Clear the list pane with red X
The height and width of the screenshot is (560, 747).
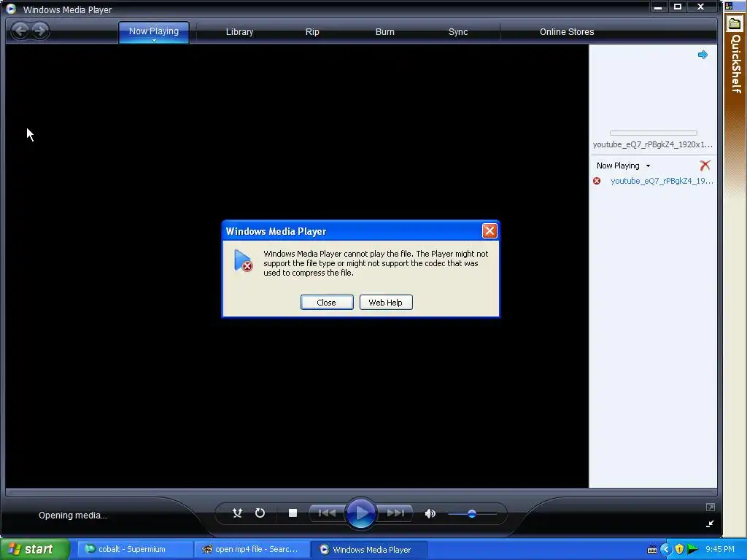tap(705, 166)
